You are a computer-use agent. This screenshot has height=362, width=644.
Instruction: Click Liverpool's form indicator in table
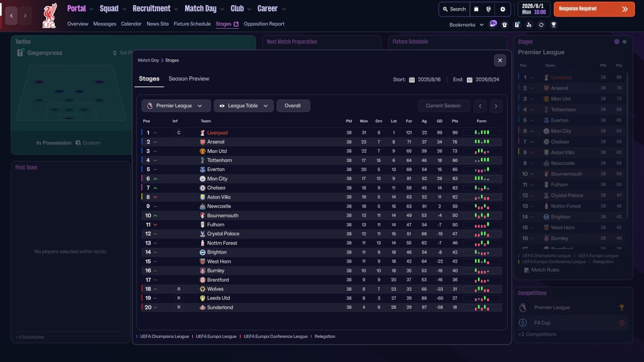tap(482, 133)
